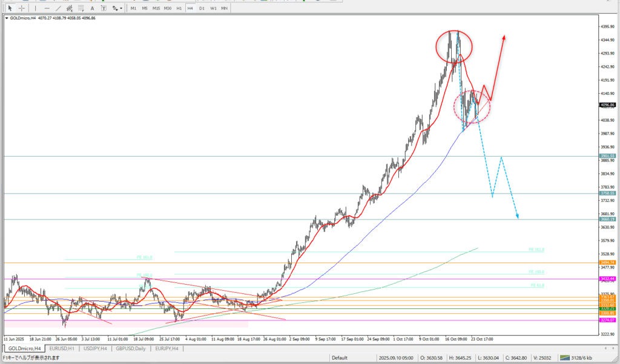
Task: Toggle the H1 timeframe button
Action: tap(179, 8)
